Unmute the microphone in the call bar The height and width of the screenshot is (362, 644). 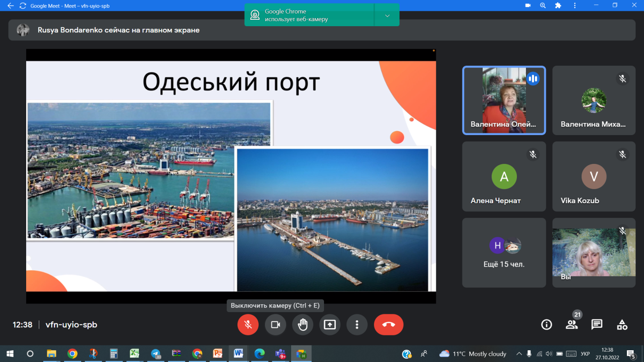point(248,325)
